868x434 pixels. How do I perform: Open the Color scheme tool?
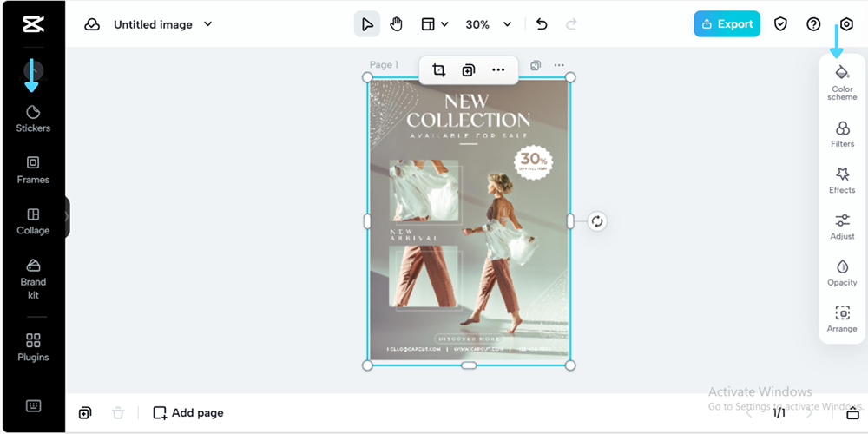[842, 82]
